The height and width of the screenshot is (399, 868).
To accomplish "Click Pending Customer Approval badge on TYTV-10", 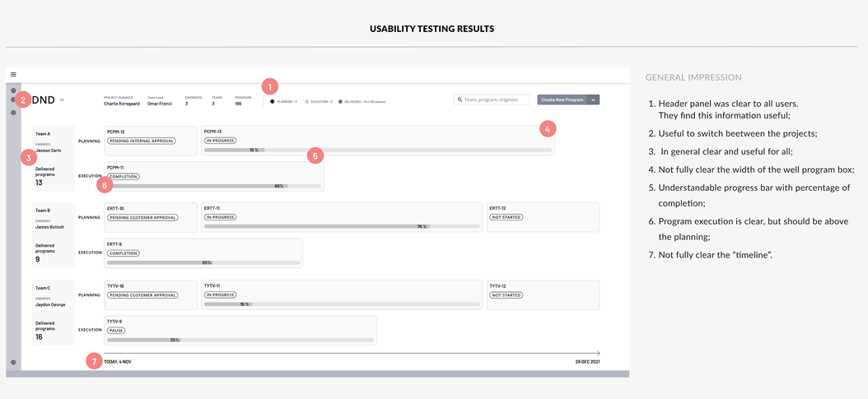I will coord(142,295).
